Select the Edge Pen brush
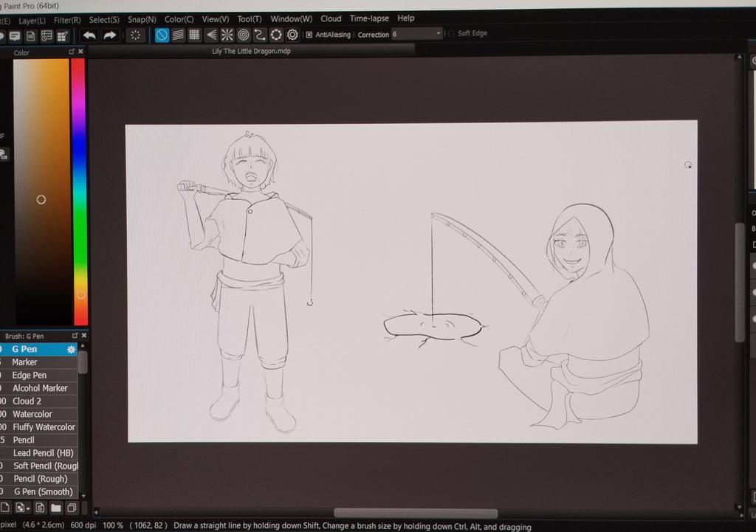Viewport: 756px width, 532px height. coord(38,375)
